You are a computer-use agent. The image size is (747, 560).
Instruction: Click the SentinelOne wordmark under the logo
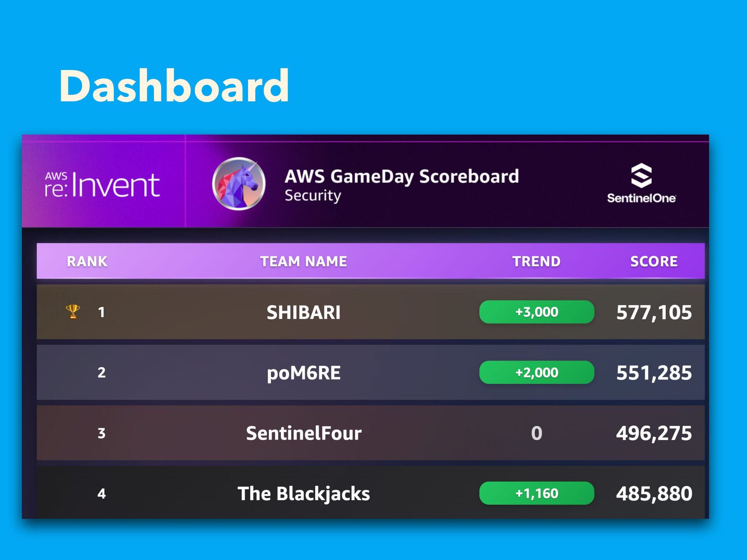pos(641,198)
